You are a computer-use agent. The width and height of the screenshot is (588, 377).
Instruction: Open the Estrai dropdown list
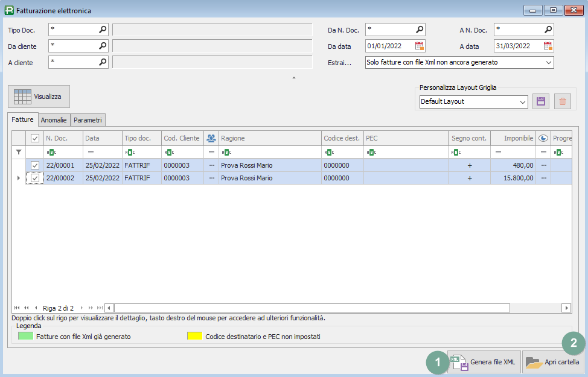[548, 62]
